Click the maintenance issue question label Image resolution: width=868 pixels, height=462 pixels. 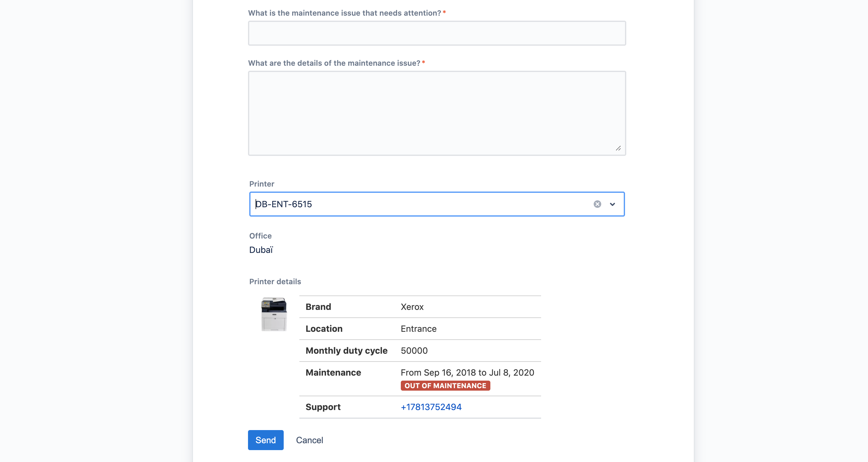[344, 13]
